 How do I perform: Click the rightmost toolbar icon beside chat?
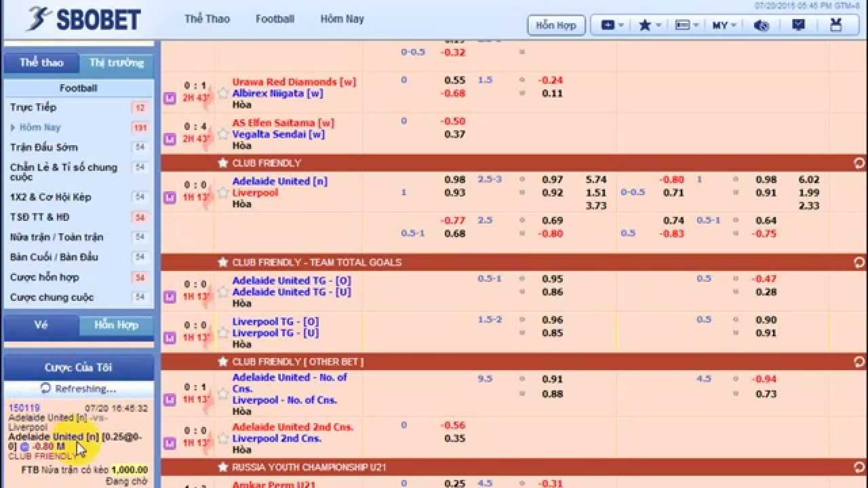click(x=836, y=25)
